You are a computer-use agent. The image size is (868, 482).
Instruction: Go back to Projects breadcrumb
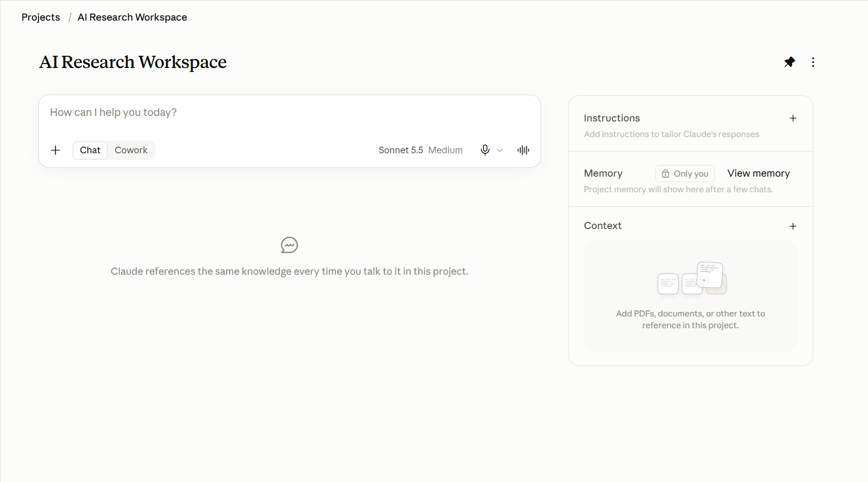click(41, 17)
